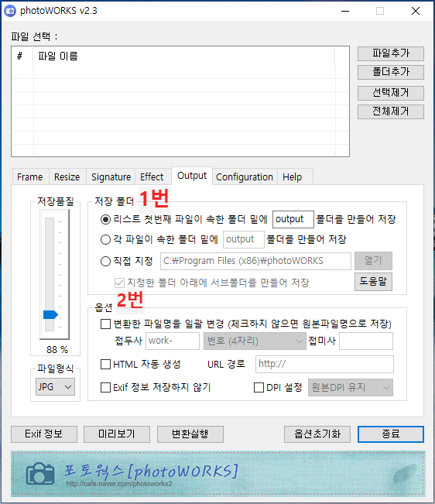This screenshot has width=435, height=504.
Task: Click the '미리보기' preview button
Action: [x=117, y=434]
